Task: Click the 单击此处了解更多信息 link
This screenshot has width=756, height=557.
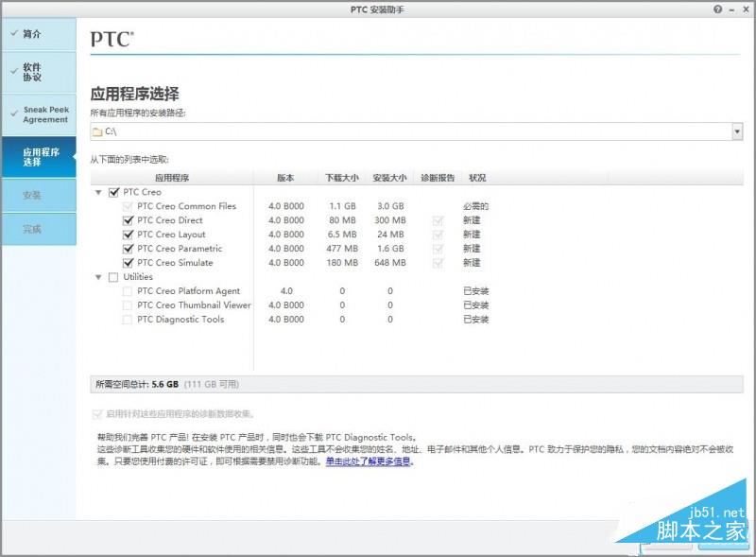Action: (x=369, y=461)
